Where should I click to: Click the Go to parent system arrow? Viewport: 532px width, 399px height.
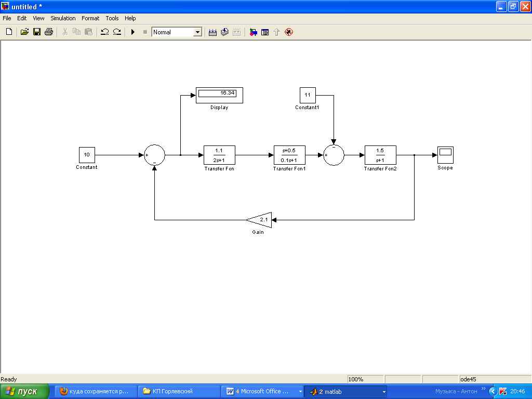(x=276, y=32)
